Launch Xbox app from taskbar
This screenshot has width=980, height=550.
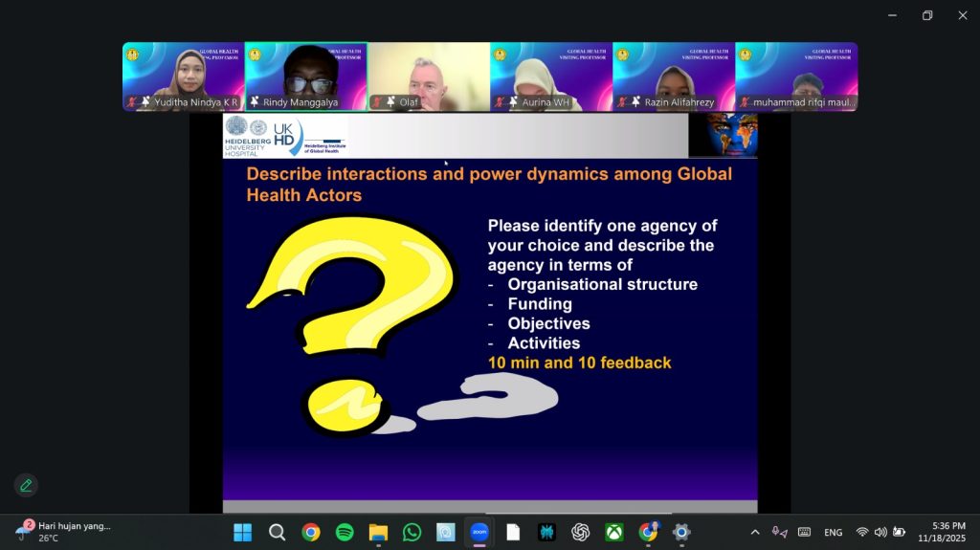coord(613,532)
